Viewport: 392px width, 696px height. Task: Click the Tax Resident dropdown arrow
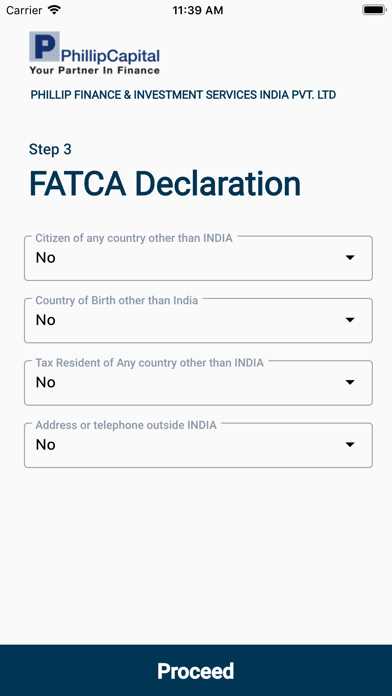(350, 382)
